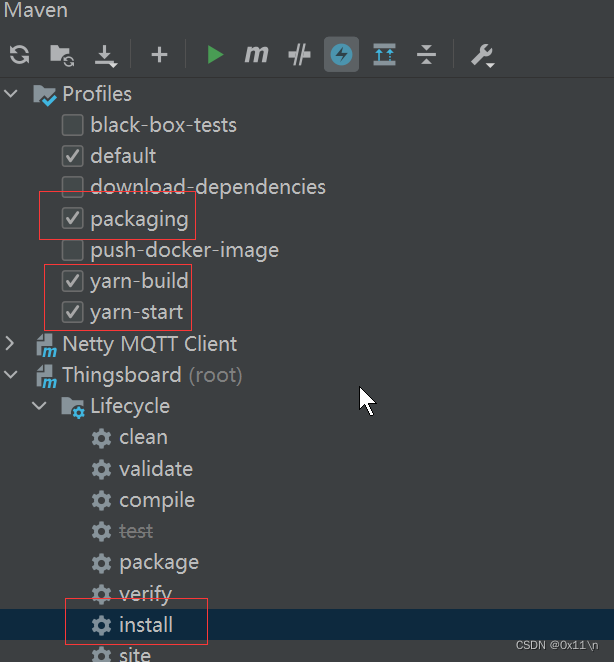Click gear icon beside test
The height and width of the screenshot is (662, 614).
click(x=101, y=532)
